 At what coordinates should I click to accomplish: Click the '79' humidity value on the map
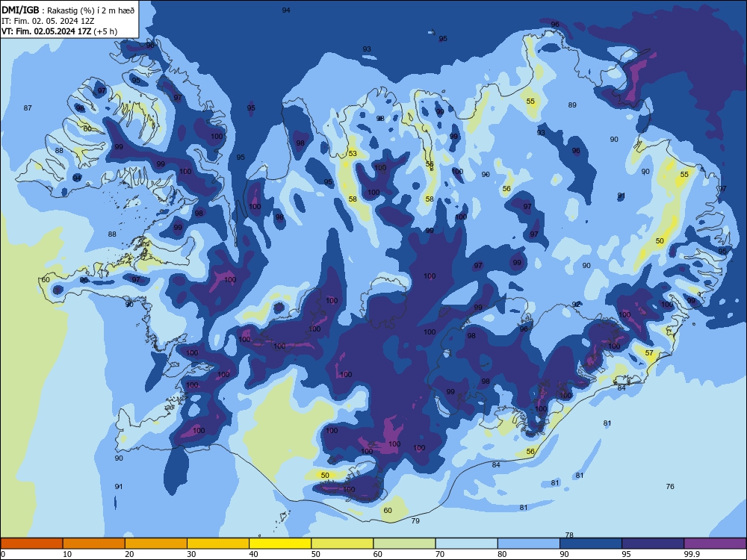pos(415,521)
